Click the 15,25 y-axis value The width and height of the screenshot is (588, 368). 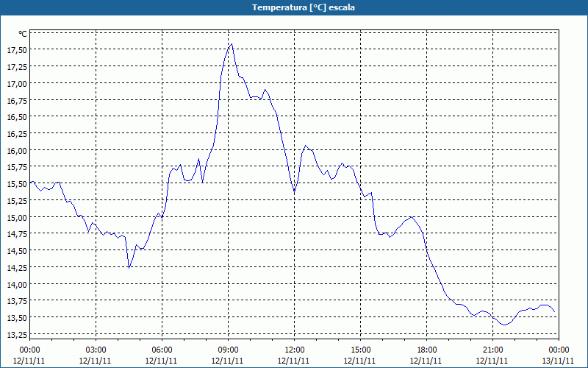coord(17,200)
